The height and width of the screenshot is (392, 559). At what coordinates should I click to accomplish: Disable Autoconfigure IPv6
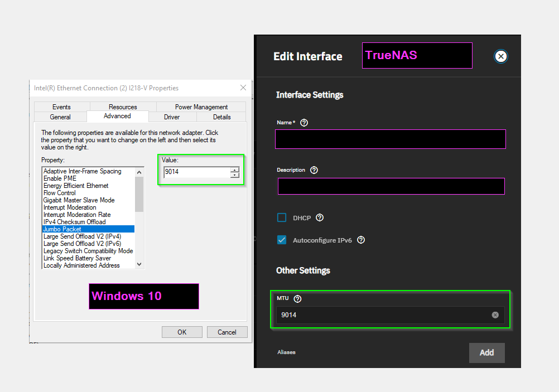[282, 240]
